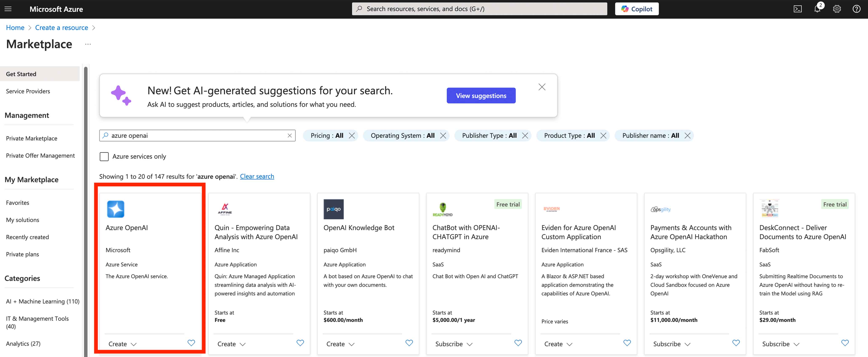Remove the Publisher Type filter
The width and height of the screenshot is (868, 357).
click(525, 136)
